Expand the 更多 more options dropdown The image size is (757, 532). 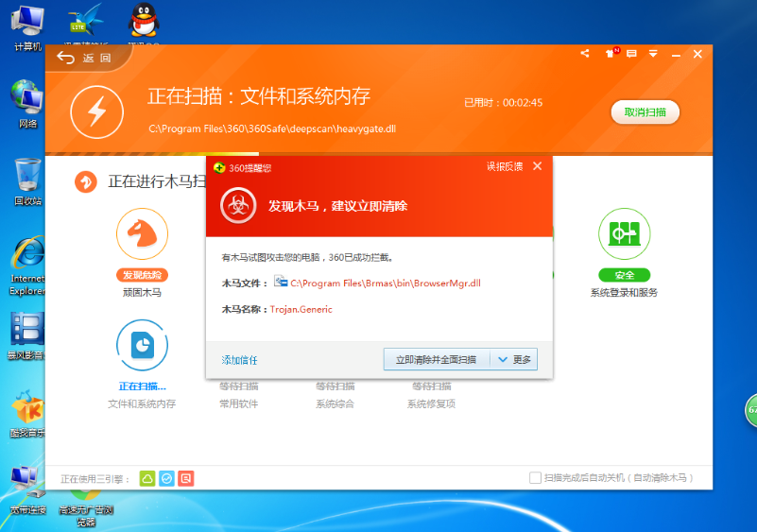click(x=514, y=360)
